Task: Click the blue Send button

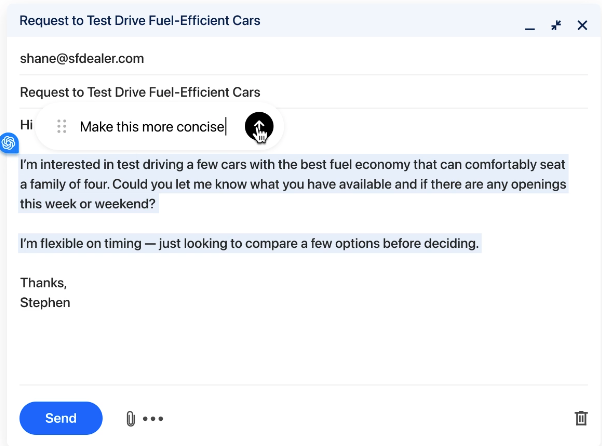Action: click(x=61, y=418)
